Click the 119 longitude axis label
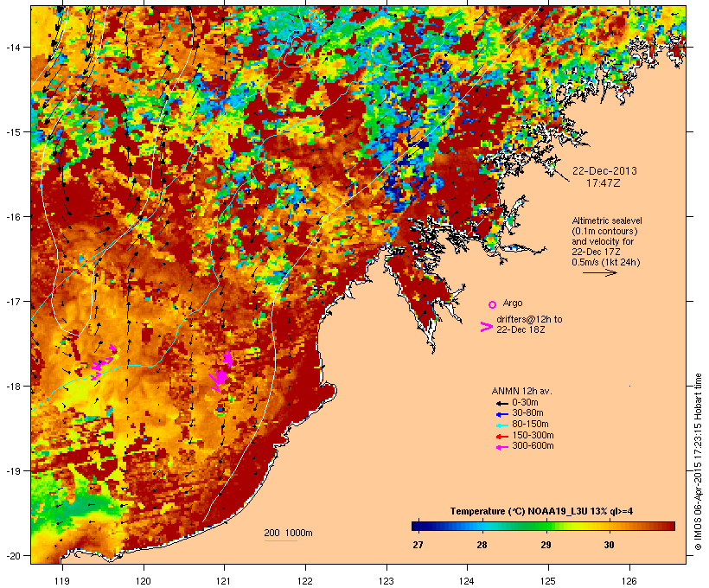The width and height of the screenshot is (709, 588). [62, 581]
